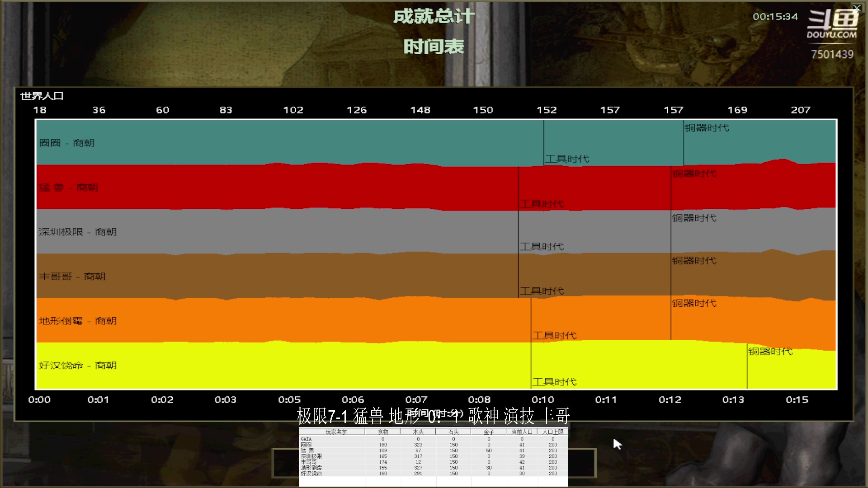This screenshot has height=488, width=868.
Task: Click world population value 83
Action: (x=226, y=110)
